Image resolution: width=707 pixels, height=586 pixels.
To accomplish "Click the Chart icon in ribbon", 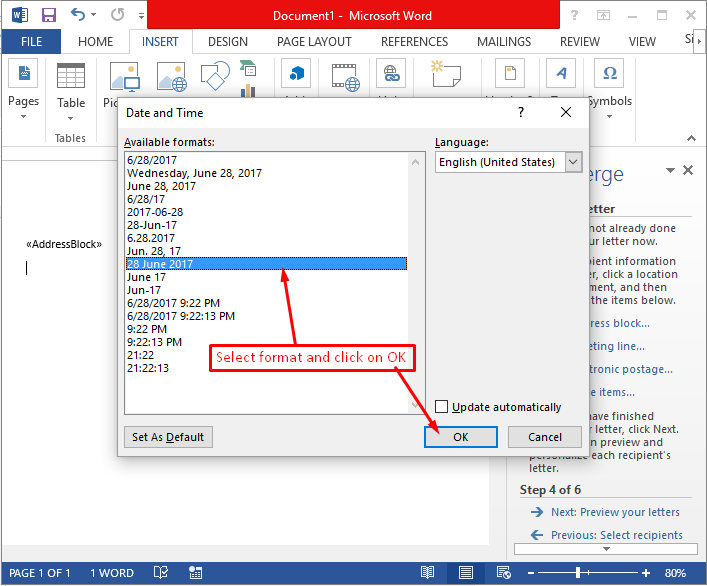I will (248, 91).
